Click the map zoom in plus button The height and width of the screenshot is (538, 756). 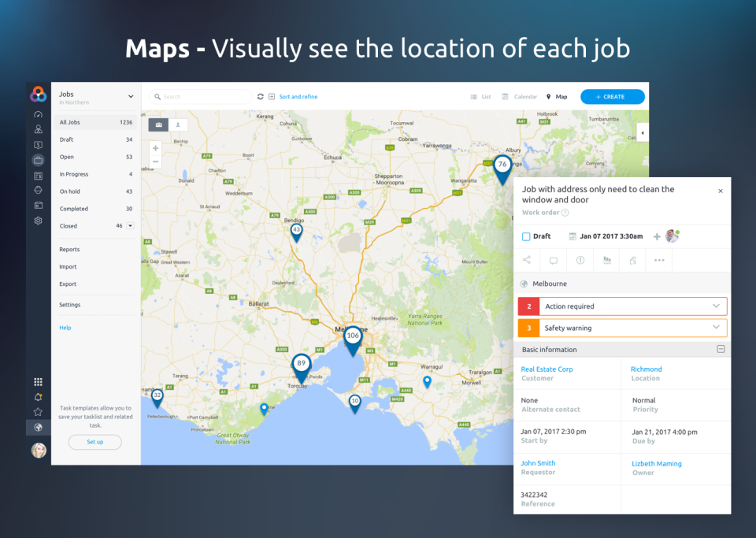[155, 148]
